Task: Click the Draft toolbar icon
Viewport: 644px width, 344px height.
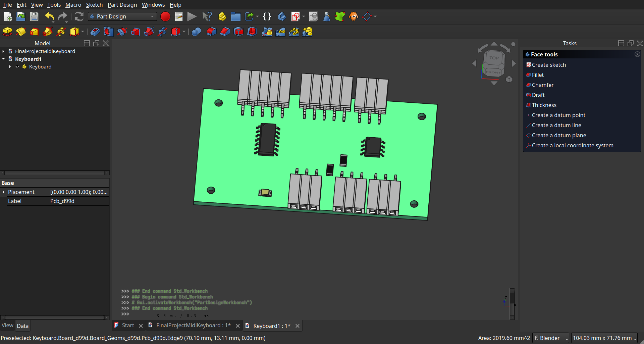Action: tap(238, 32)
